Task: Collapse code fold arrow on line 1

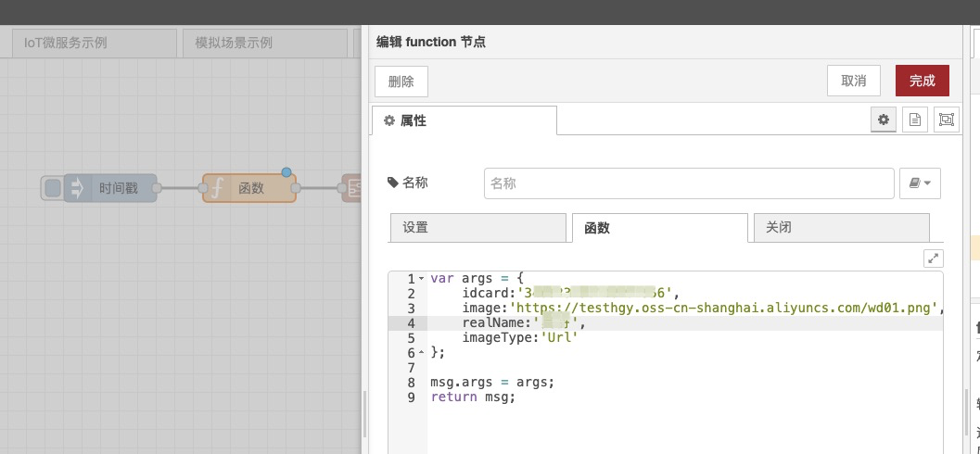Action: 421,278
